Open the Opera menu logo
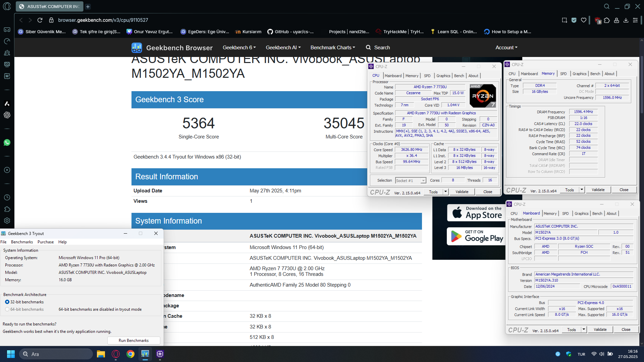This screenshot has width=644, height=362. click(x=7, y=6)
